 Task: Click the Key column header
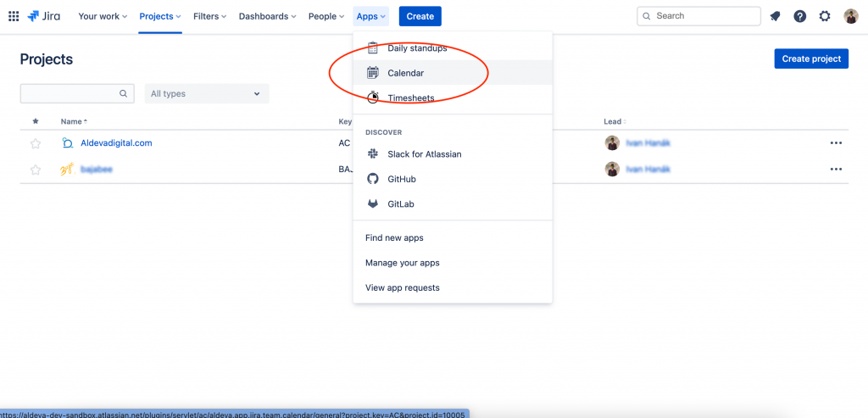(x=344, y=121)
